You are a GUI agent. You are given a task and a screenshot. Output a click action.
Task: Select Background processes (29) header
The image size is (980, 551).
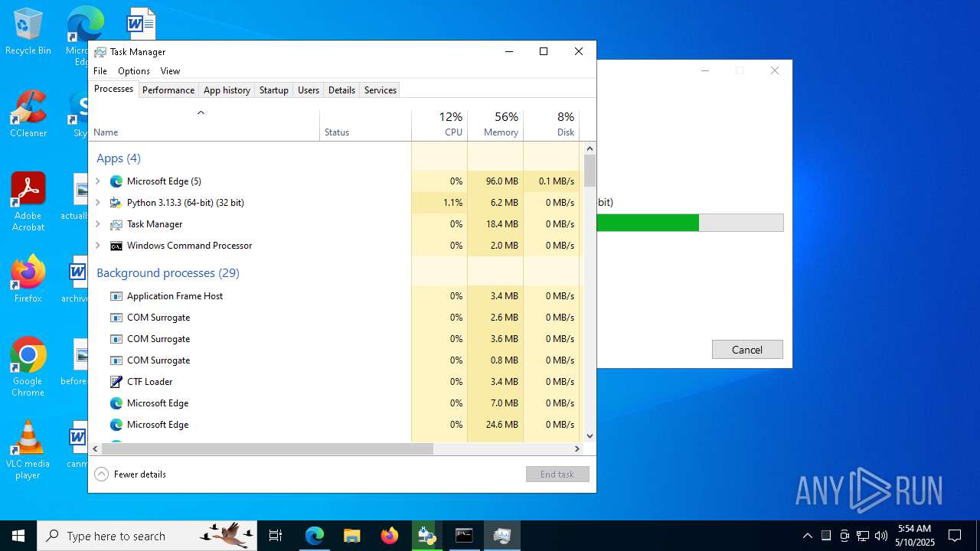(168, 273)
